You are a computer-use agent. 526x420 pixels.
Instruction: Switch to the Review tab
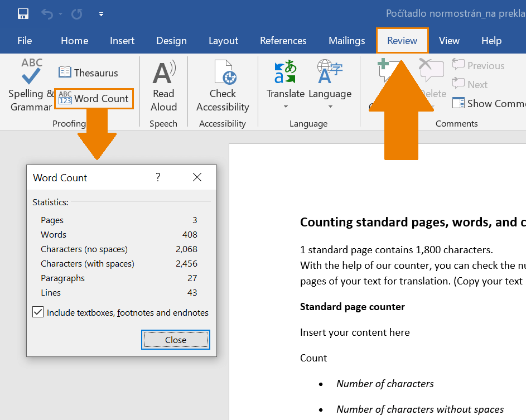tap(402, 41)
